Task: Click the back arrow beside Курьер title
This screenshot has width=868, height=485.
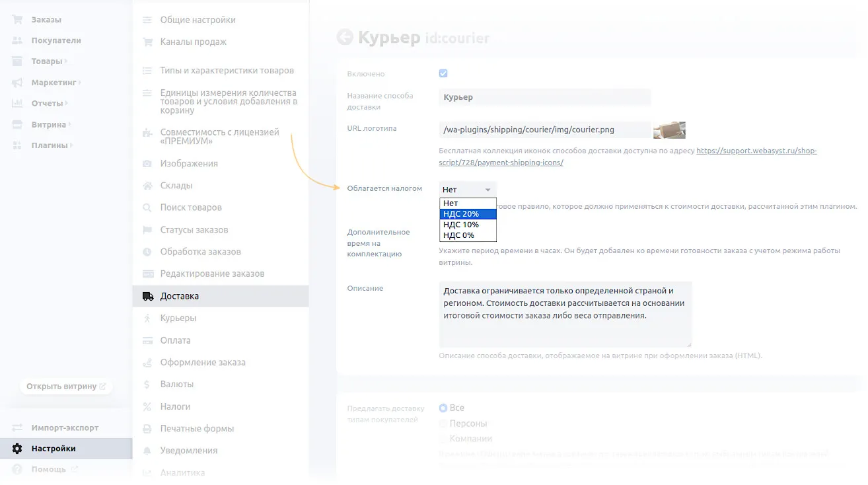Action: pos(344,37)
